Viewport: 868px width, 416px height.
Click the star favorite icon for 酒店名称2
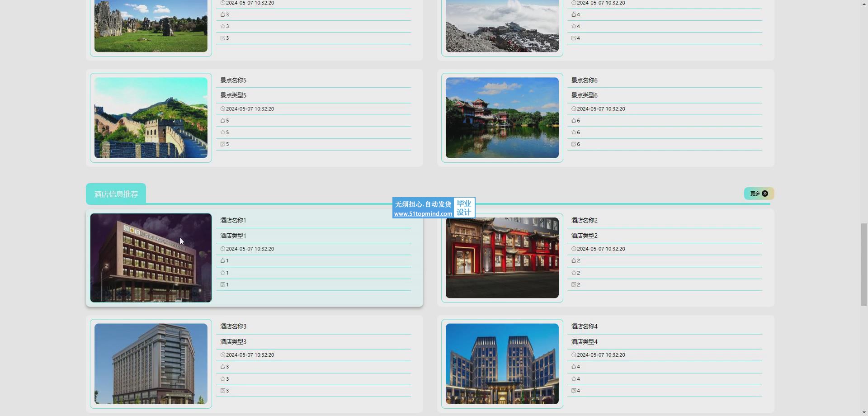[x=574, y=273]
